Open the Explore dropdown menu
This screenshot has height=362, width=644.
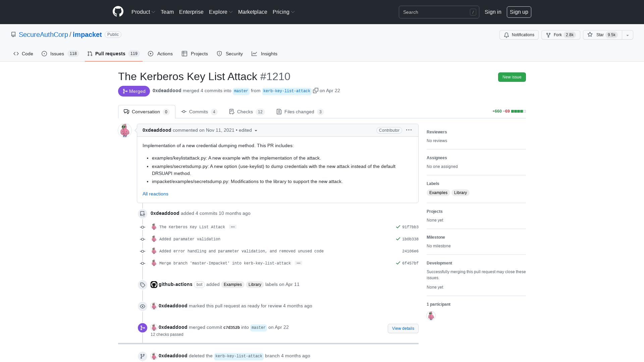(221, 12)
